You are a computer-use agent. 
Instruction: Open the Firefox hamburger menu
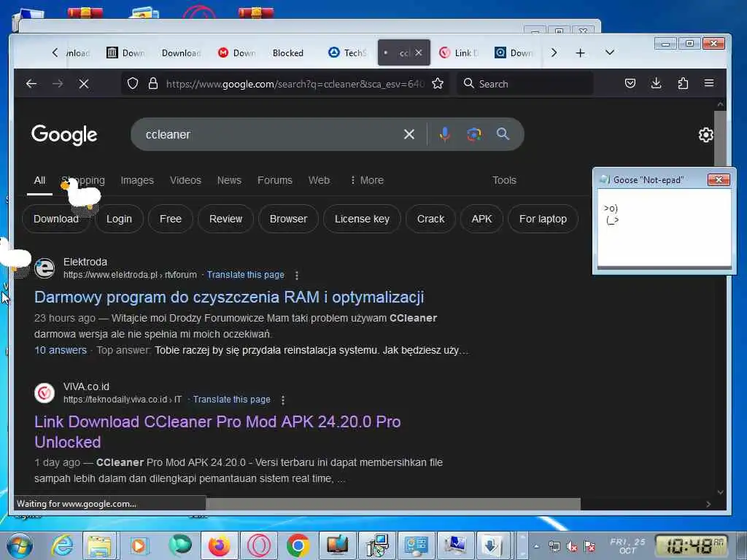[709, 83]
